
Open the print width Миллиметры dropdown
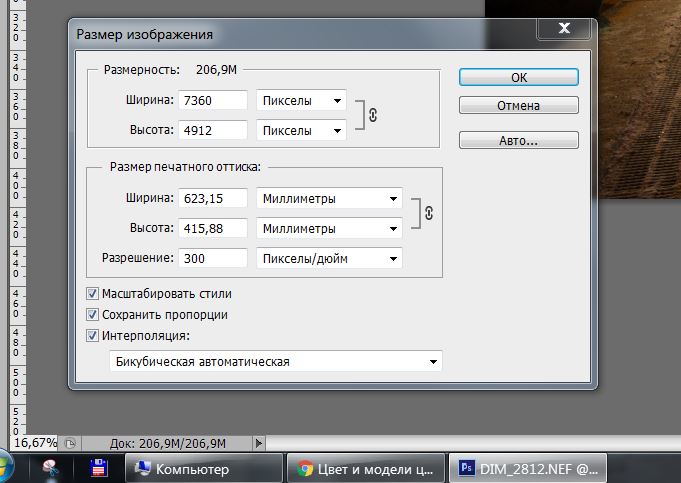pyautogui.click(x=329, y=198)
